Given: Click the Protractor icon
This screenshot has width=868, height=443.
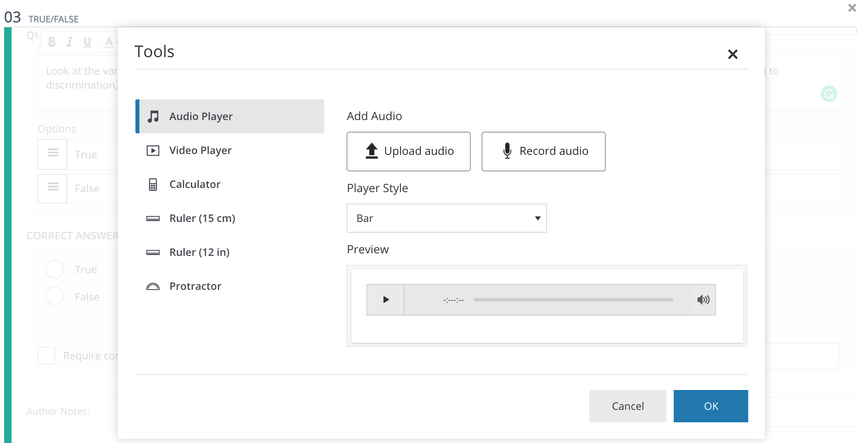Looking at the screenshot, I should pyautogui.click(x=153, y=287).
